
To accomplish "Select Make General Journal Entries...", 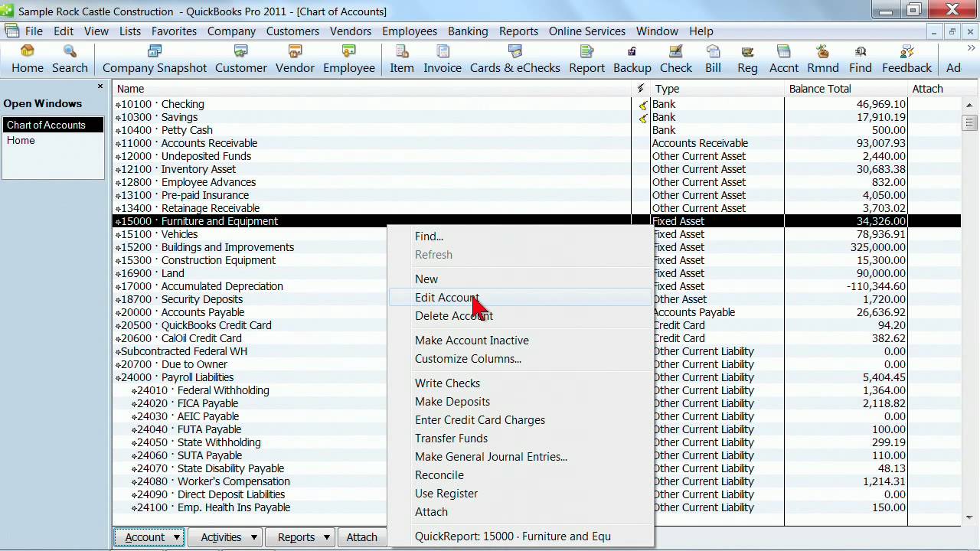I will click(x=521, y=457).
